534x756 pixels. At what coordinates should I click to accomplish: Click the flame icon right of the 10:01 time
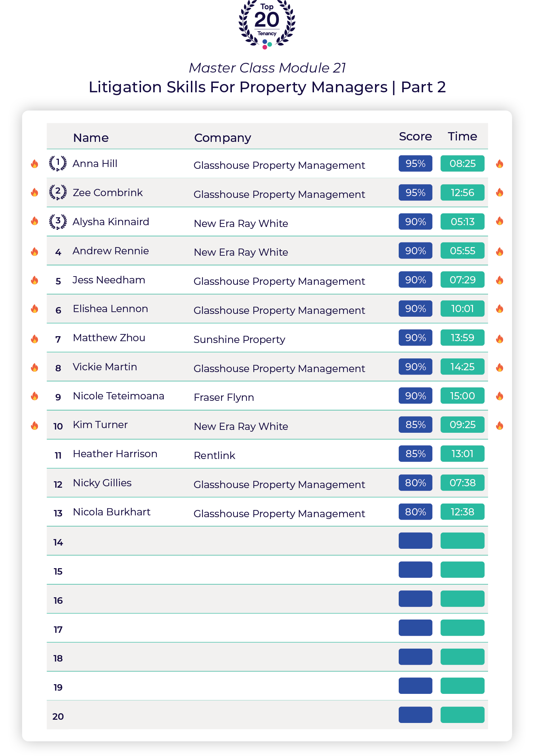tap(500, 309)
